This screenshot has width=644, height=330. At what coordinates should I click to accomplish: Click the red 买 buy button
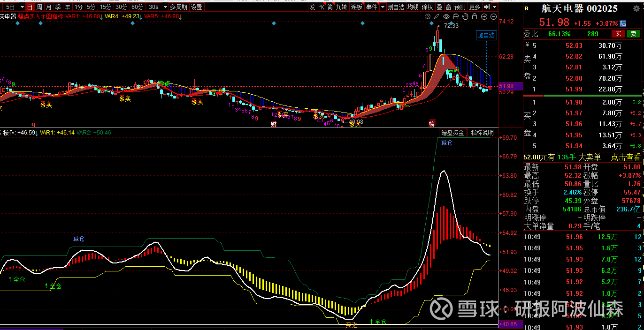click(x=618, y=34)
